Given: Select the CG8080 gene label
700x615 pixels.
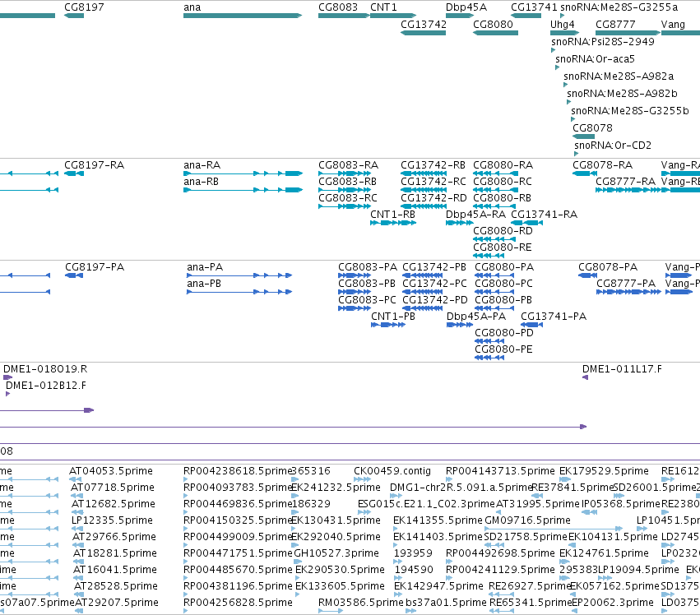Looking at the screenshot, I should coord(493,24).
